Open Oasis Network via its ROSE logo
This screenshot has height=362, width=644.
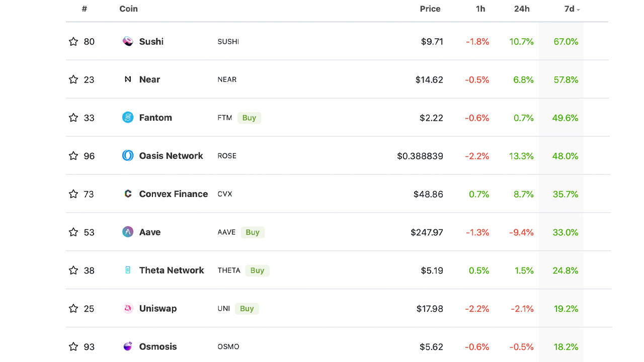pos(127,156)
